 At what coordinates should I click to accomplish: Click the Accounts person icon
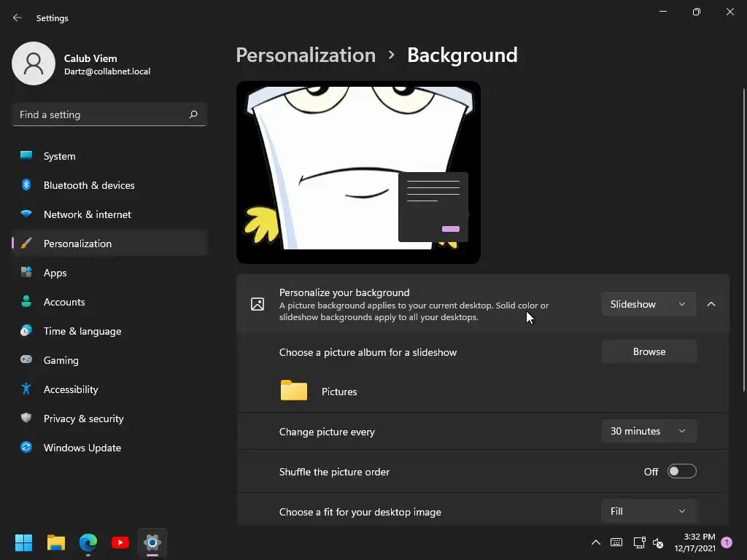[x=26, y=301]
